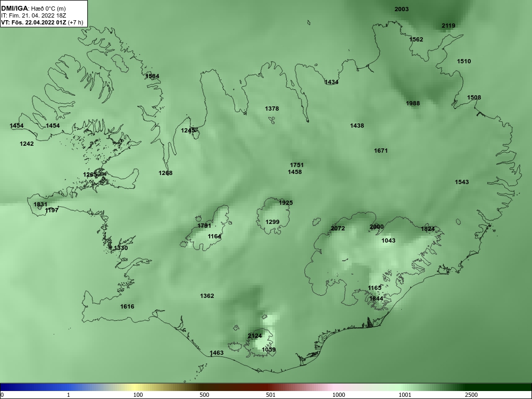Click the VT: Fös. 22.04.2022 01Z line
532x399 pixels.
[41, 22]
